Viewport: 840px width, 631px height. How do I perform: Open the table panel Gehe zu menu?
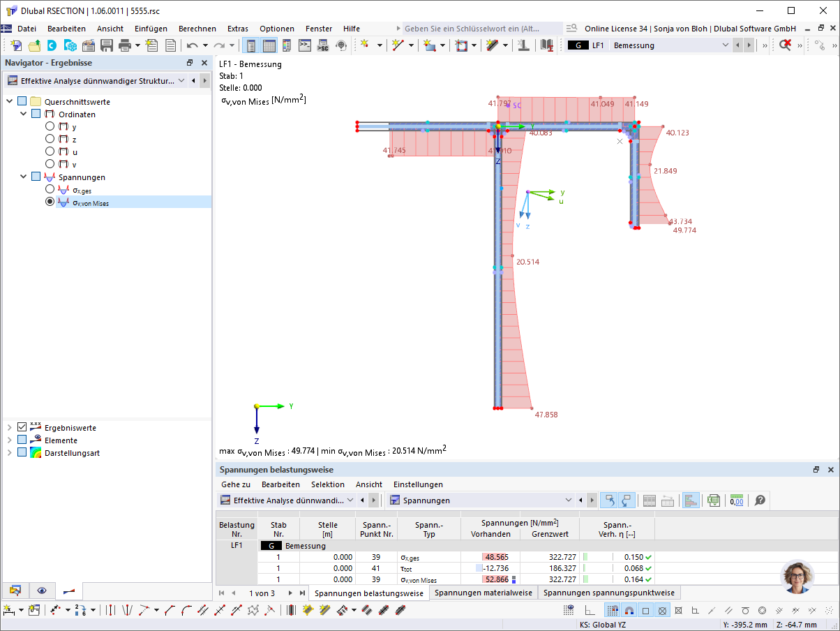[236, 484]
